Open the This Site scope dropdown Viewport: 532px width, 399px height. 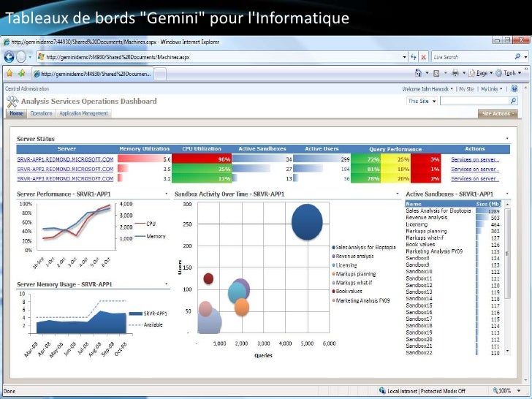(x=422, y=101)
